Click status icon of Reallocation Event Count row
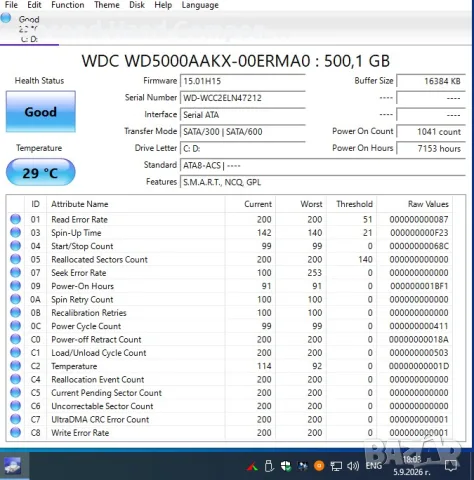Image resolution: width=474 pixels, height=480 pixels. point(15,379)
